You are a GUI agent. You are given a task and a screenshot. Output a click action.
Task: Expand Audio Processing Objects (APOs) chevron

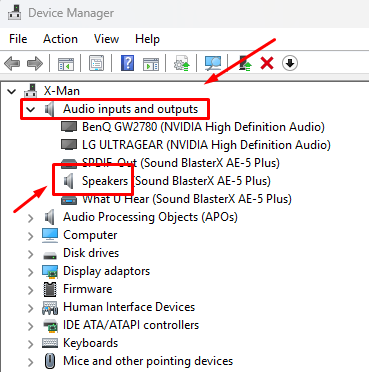pos(31,218)
